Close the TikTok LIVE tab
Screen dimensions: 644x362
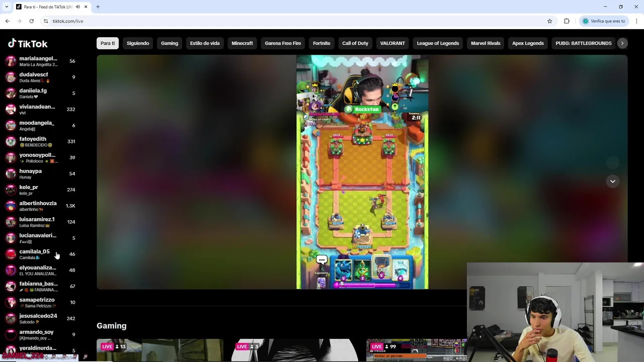click(86, 7)
